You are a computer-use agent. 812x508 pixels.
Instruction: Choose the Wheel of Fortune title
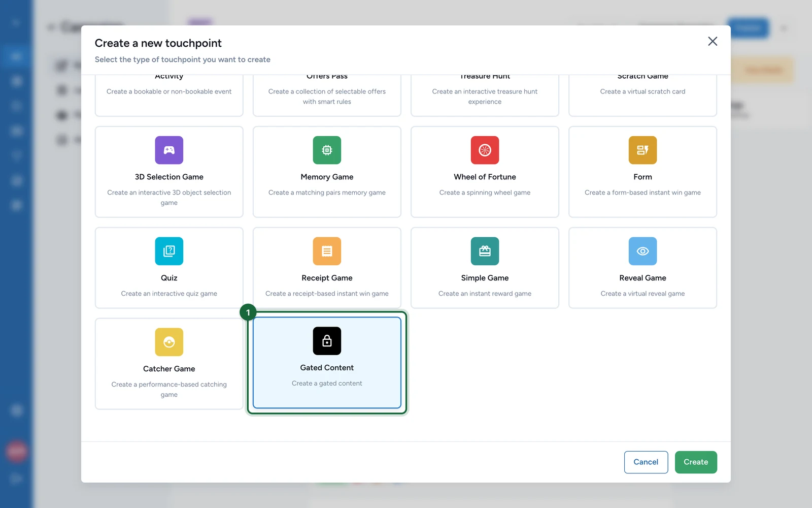click(485, 177)
